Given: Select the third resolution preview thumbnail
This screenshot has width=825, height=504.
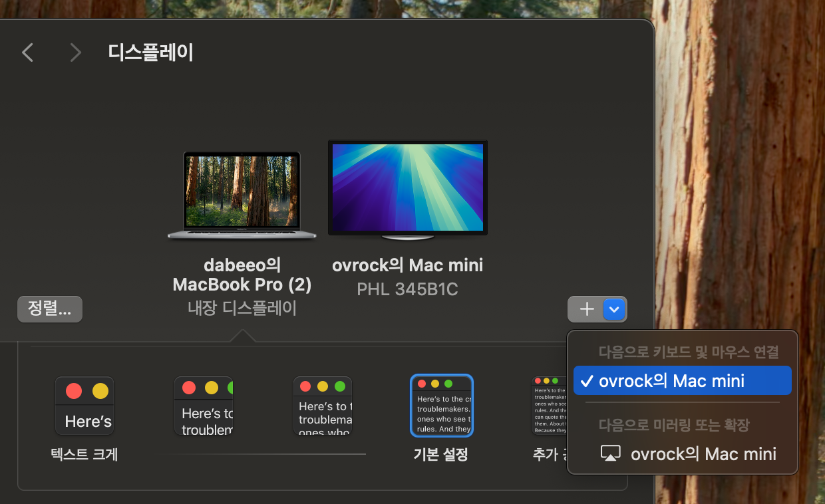Looking at the screenshot, I should 323,406.
